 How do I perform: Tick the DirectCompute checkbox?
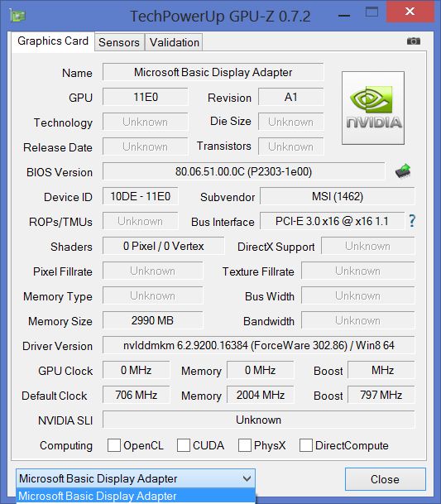click(x=305, y=445)
